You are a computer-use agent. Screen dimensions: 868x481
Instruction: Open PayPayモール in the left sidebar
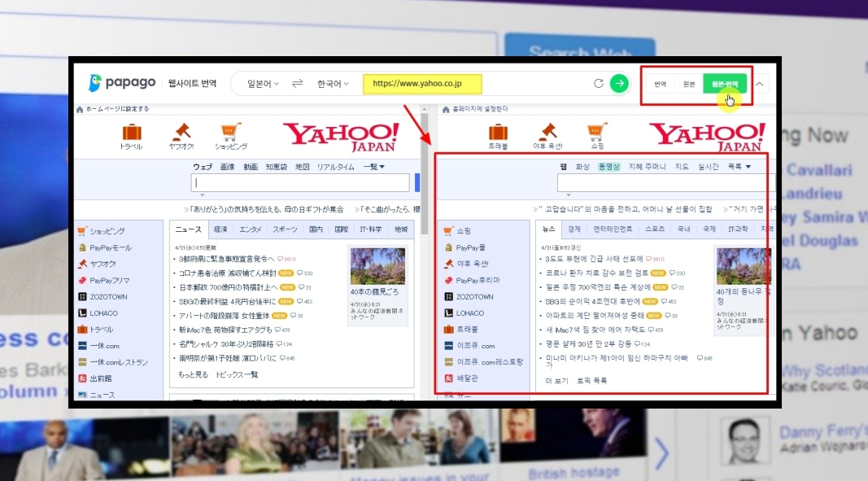pyautogui.click(x=110, y=247)
